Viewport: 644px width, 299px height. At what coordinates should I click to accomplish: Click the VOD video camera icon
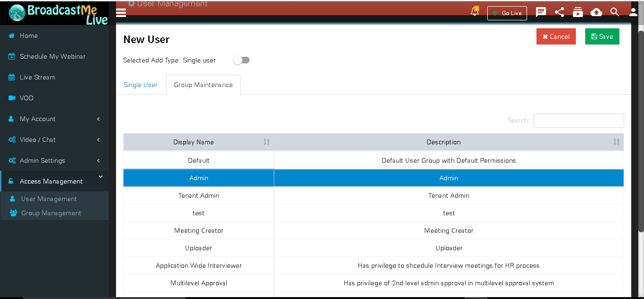point(12,98)
